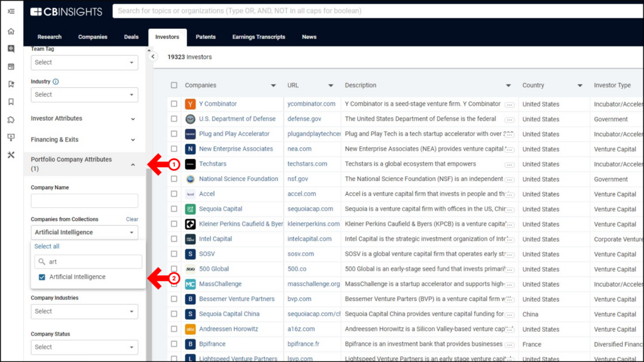This screenshot has width=644, height=362.
Task: Open the Company Status Select dropdown
Action: click(x=84, y=347)
